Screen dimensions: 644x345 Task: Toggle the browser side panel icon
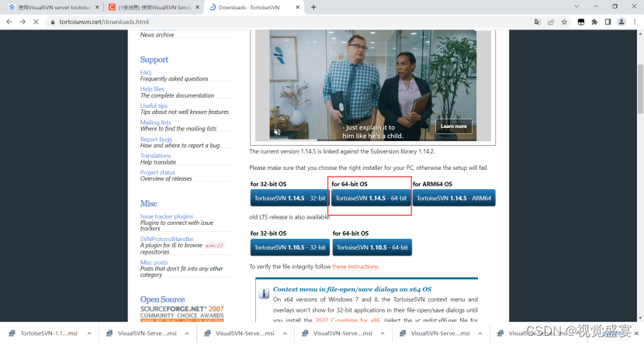[608, 22]
